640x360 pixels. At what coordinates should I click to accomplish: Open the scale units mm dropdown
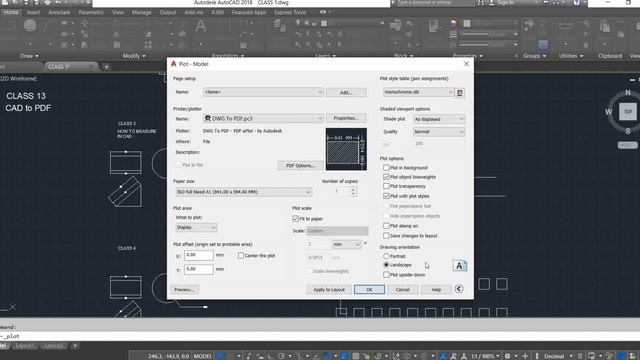[347, 244]
